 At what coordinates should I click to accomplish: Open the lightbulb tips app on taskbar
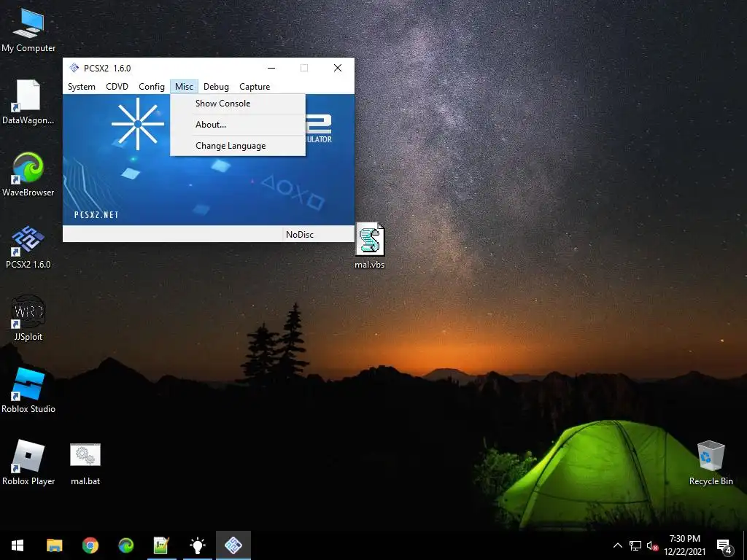197,545
